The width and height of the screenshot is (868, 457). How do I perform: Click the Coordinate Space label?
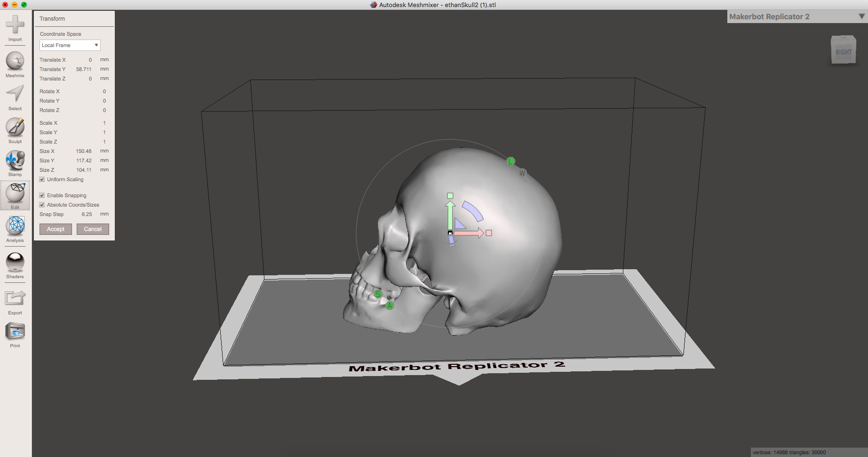click(x=61, y=34)
